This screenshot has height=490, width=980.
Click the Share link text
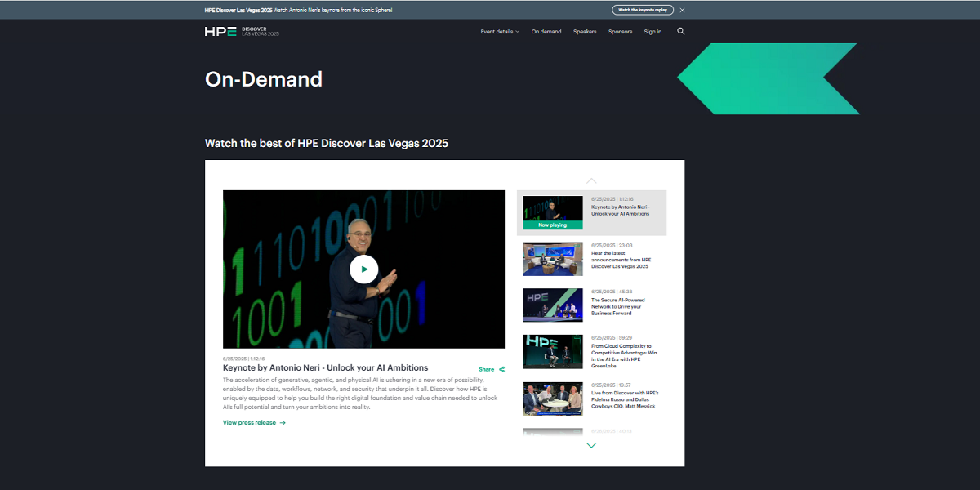point(487,370)
